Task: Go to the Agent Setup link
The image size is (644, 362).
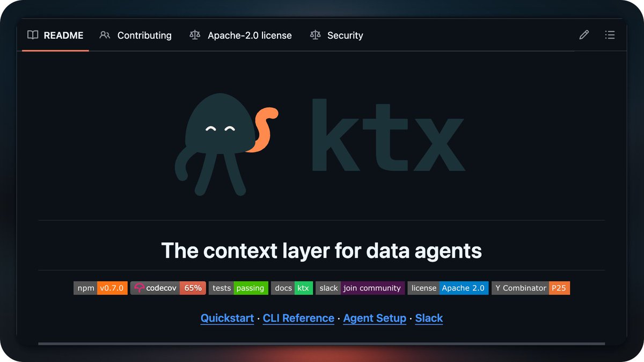Action: tap(375, 318)
